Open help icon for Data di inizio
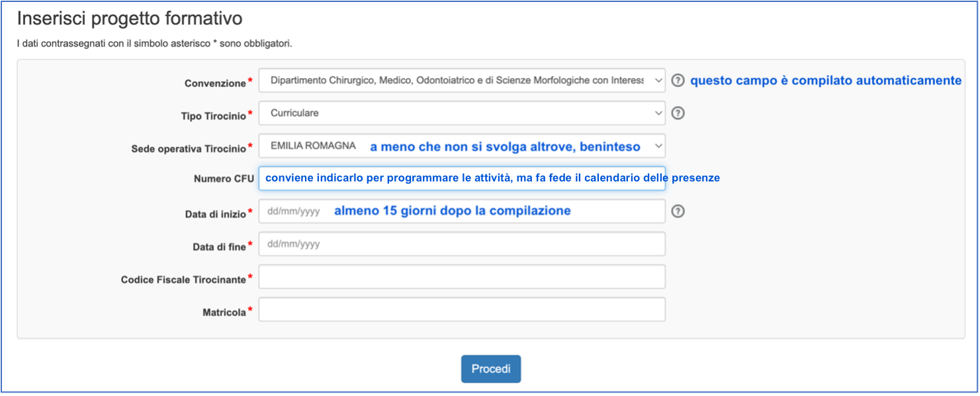The width and height of the screenshot is (980, 396). [x=678, y=211]
